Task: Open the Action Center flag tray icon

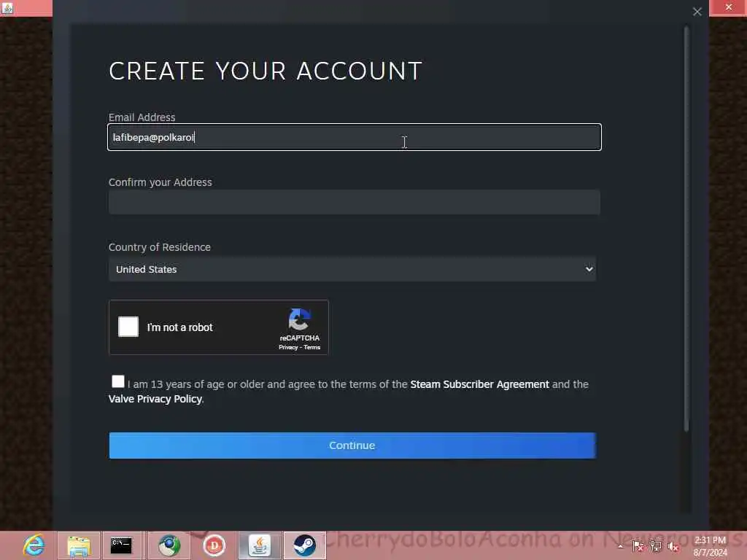Action: pos(638,546)
